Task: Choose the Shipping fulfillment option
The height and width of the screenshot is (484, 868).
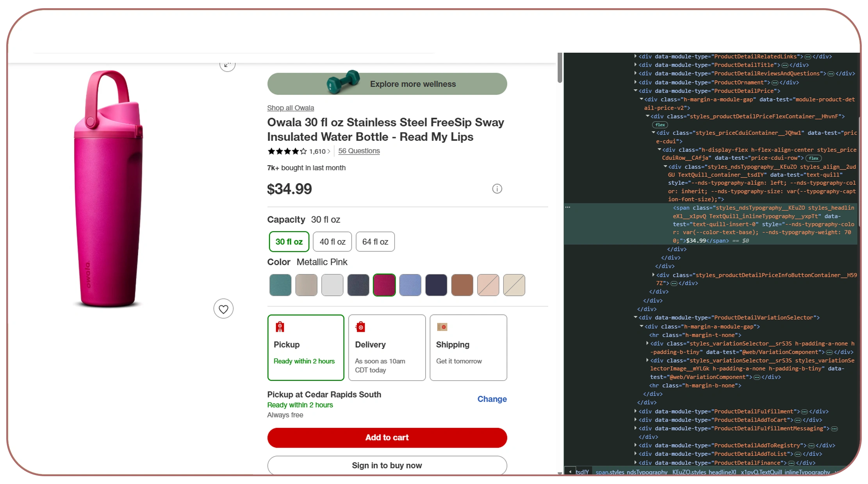Action: point(468,347)
